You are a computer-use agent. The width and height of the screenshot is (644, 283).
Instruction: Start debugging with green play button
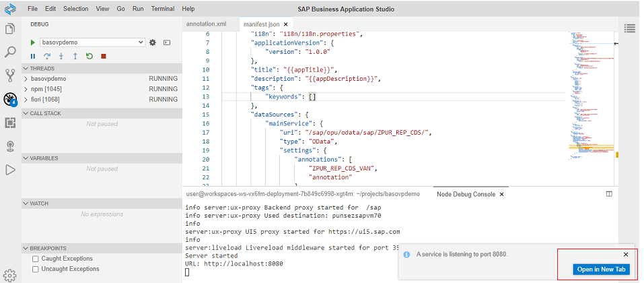[x=33, y=42]
